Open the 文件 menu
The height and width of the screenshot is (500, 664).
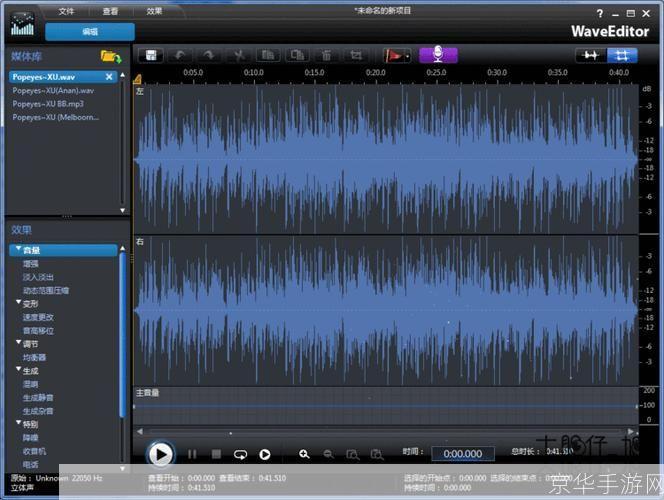click(x=66, y=11)
